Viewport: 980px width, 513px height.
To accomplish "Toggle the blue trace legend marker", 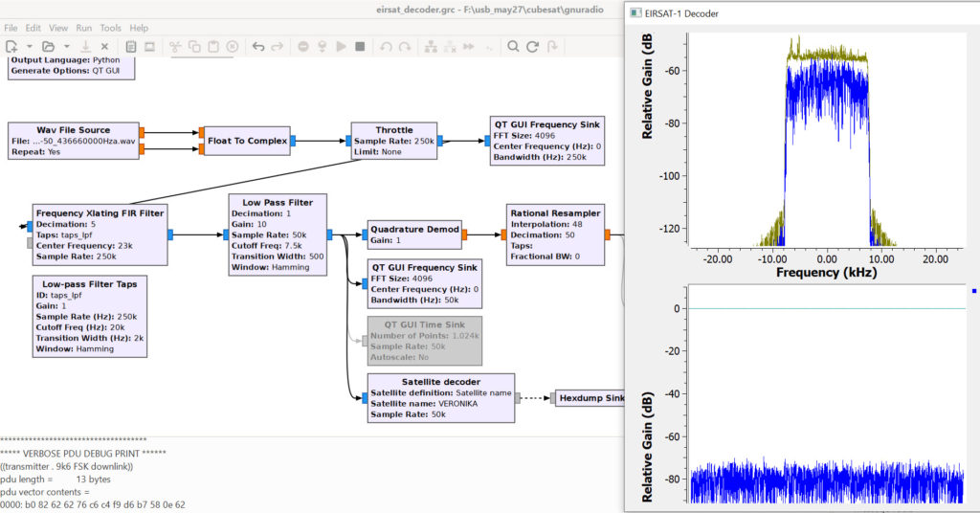I will tap(973, 291).
